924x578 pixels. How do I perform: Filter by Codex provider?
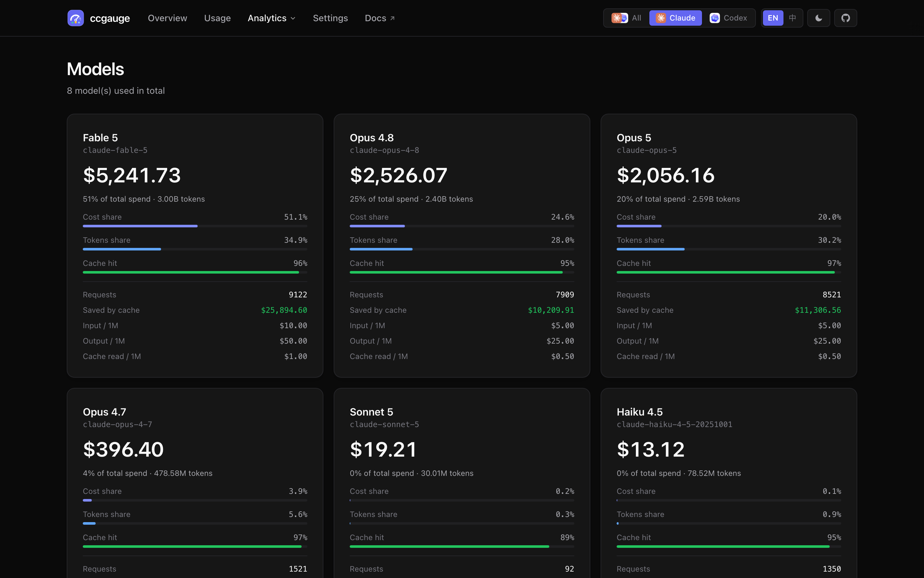729,18
